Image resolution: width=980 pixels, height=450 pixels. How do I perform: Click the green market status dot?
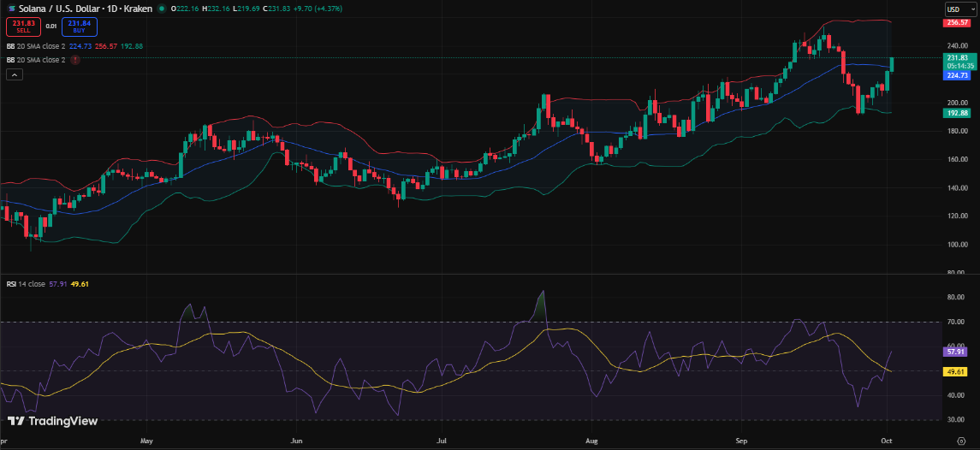click(x=161, y=9)
